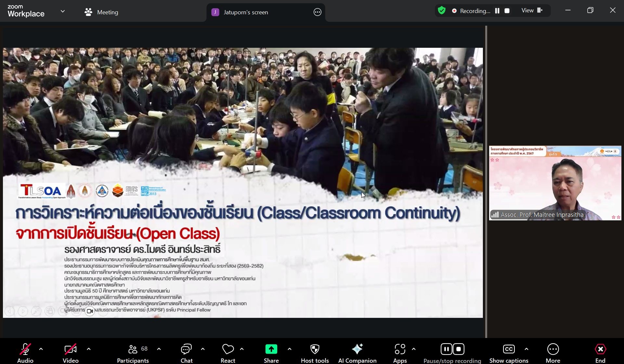
Task: Open Host tools shield icon
Action: pos(315,349)
